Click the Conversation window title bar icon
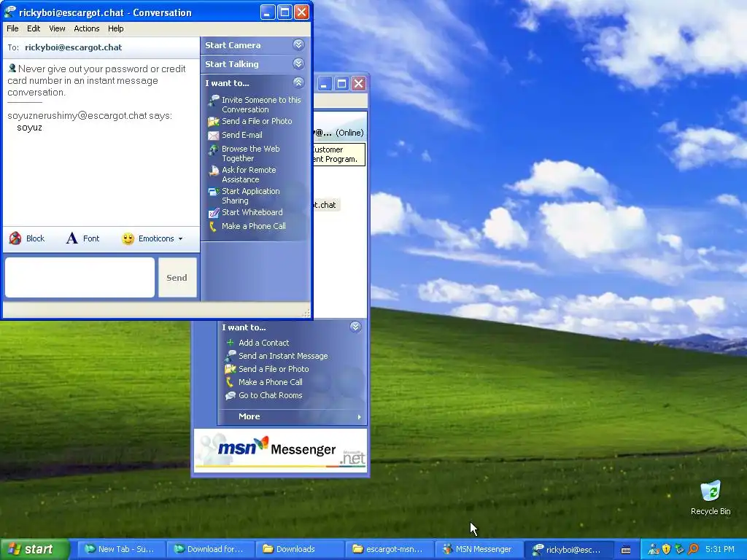Viewport: 747px width, 560px height. [x=9, y=12]
